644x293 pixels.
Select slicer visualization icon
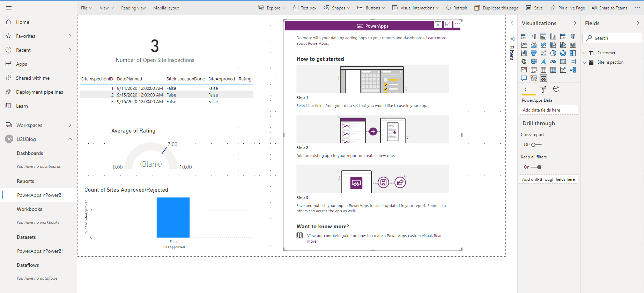tap(534, 70)
